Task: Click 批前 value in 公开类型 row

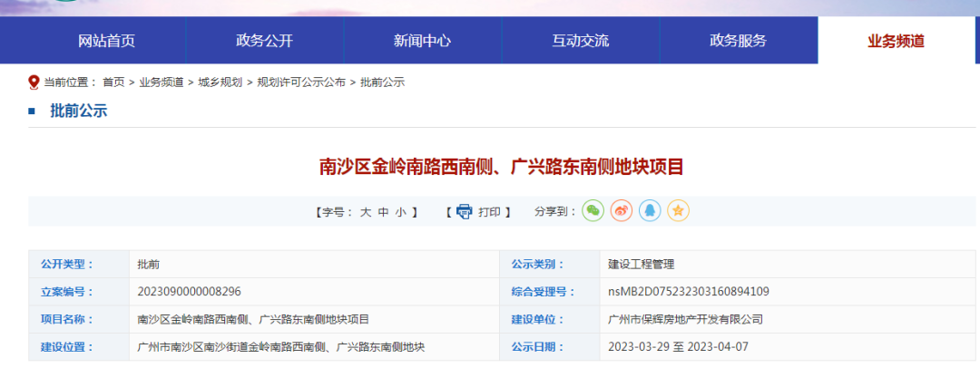Action: pyautogui.click(x=149, y=265)
